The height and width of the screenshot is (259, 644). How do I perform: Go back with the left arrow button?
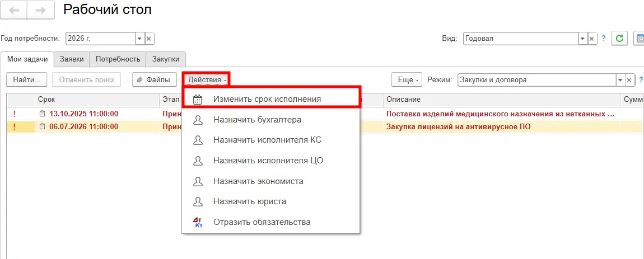tap(14, 11)
